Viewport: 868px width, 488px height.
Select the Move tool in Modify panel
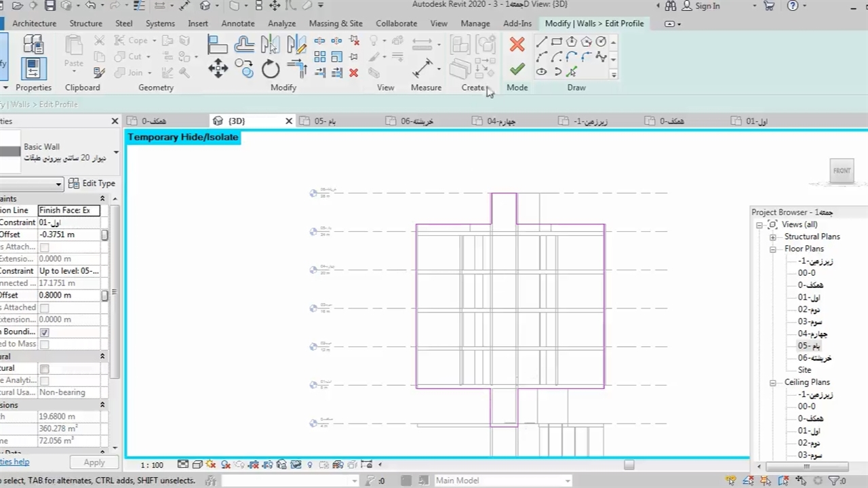[x=218, y=68]
